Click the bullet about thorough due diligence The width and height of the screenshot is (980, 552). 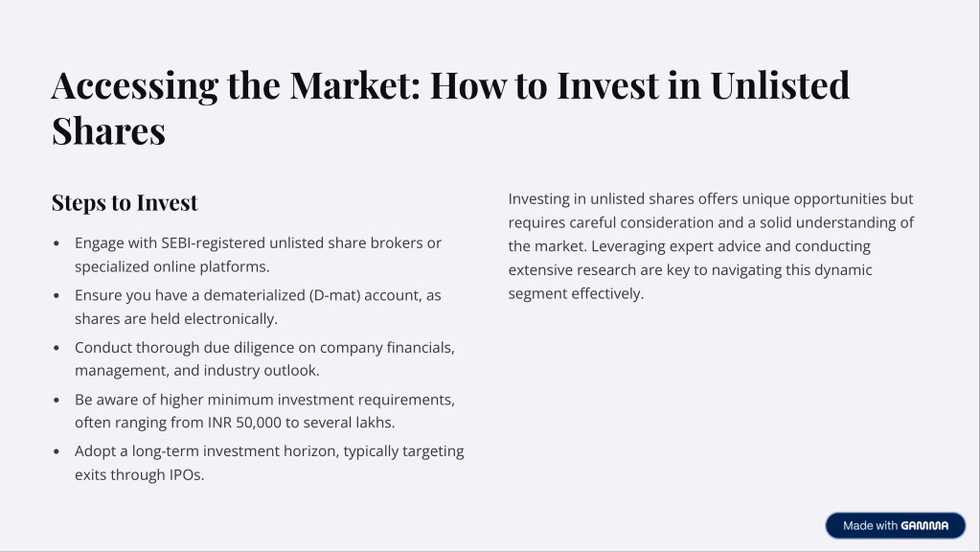point(265,358)
